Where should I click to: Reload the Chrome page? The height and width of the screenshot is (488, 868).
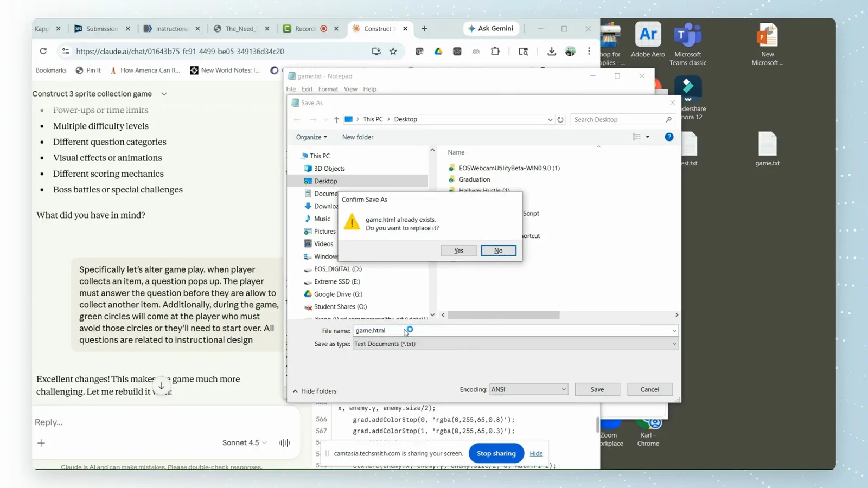click(43, 51)
